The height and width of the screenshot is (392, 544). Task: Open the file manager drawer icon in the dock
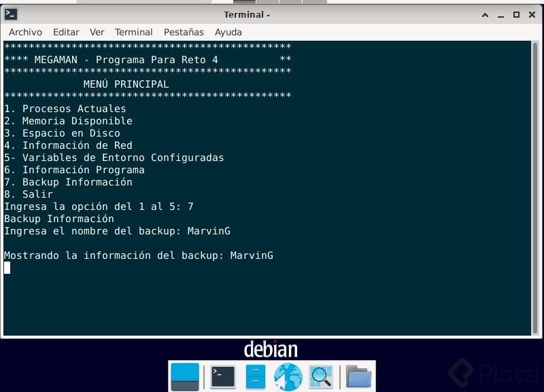256,377
